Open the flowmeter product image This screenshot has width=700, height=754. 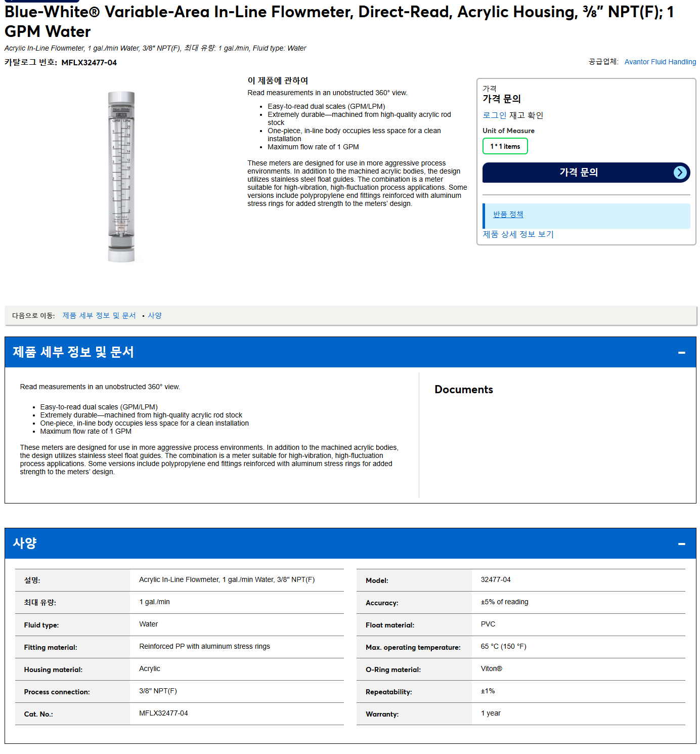click(121, 177)
